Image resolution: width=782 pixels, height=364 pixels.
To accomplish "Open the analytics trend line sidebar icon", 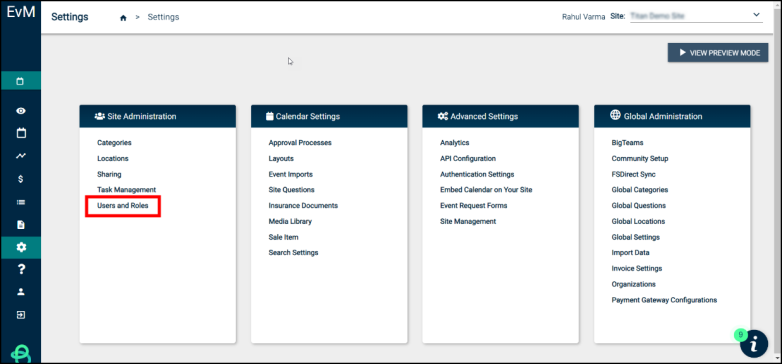I will click(21, 156).
